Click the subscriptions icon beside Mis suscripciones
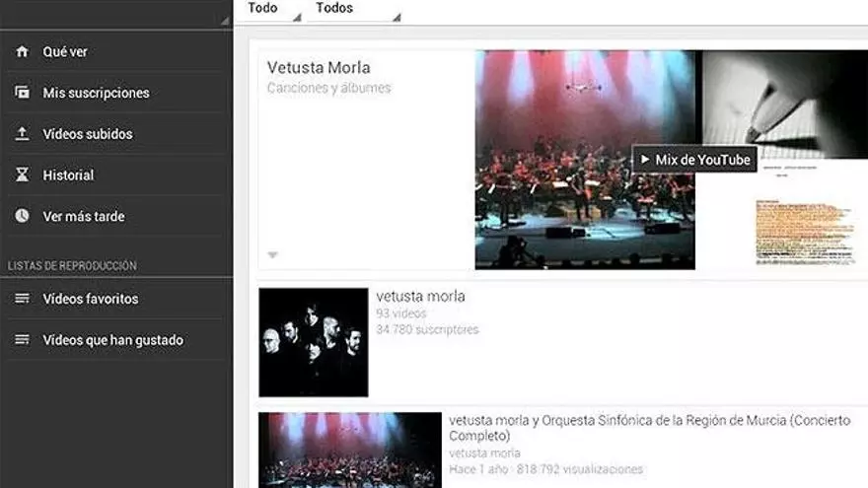 tap(22, 93)
